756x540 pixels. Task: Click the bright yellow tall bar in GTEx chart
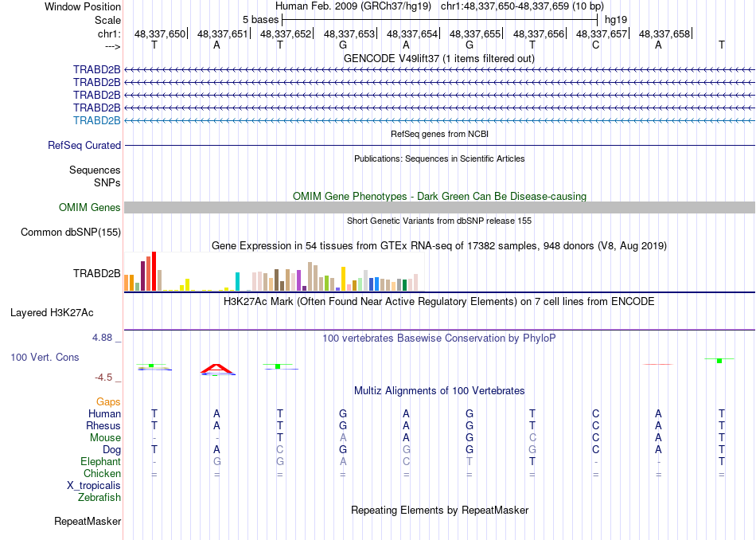pos(344,279)
